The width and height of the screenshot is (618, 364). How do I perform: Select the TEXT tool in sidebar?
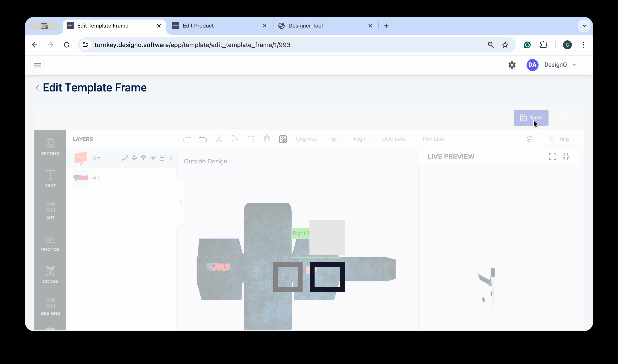[x=50, y=179]
